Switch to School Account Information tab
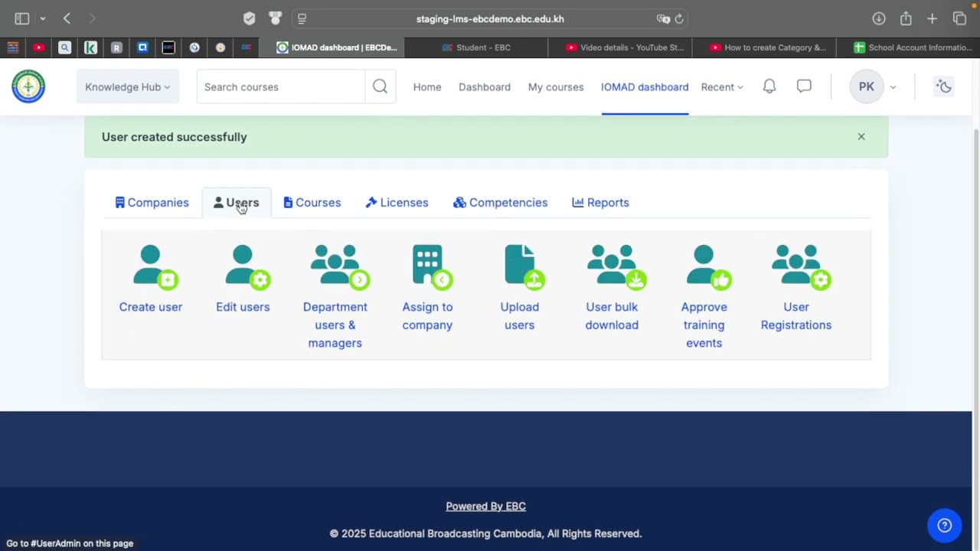980x551 pixels. [x=913, y=47]
